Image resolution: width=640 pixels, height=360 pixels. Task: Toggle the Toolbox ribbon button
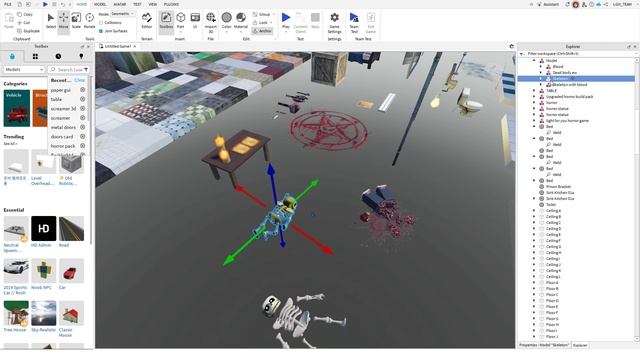point(166,21)
